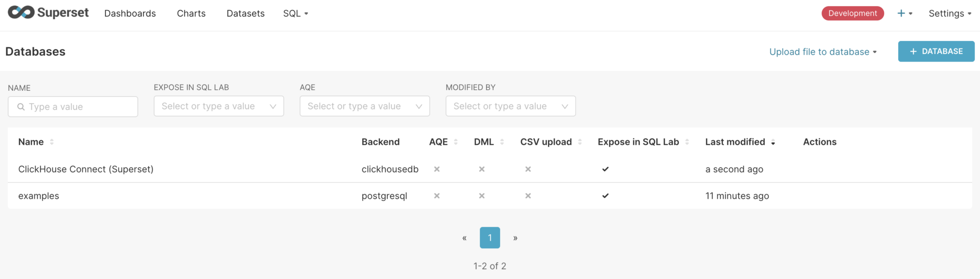Select page 1 in the pagination control

pos(490,237)
